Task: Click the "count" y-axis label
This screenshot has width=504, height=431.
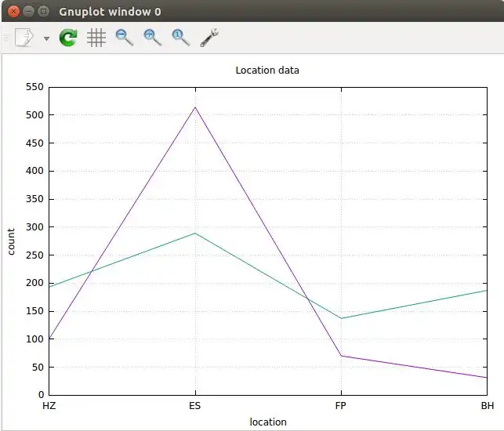Action: point(11,241)
